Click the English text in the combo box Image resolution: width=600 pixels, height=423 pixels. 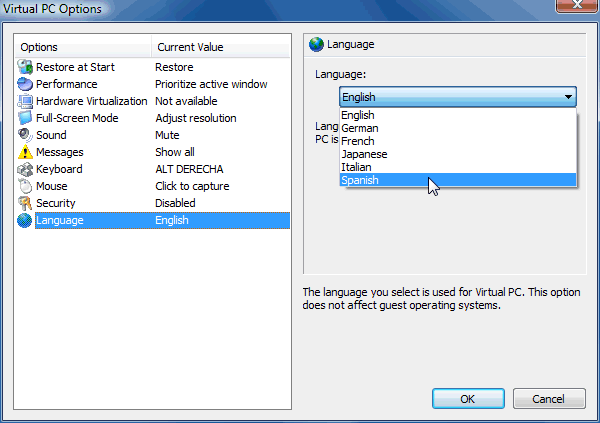[359, 97]
